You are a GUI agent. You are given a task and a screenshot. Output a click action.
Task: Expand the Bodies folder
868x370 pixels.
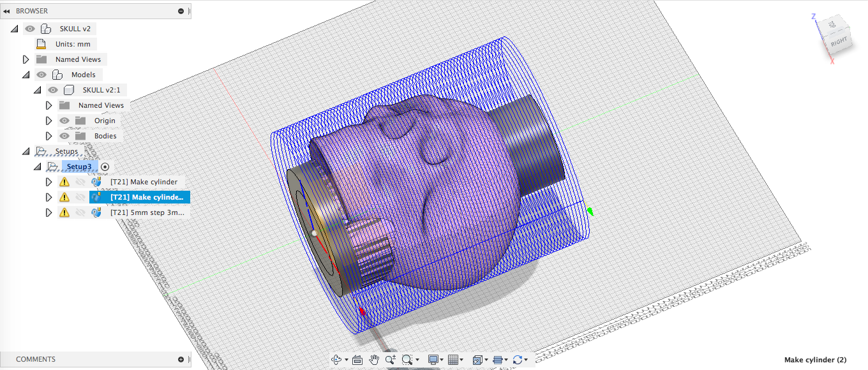click(x=49, y=135)
